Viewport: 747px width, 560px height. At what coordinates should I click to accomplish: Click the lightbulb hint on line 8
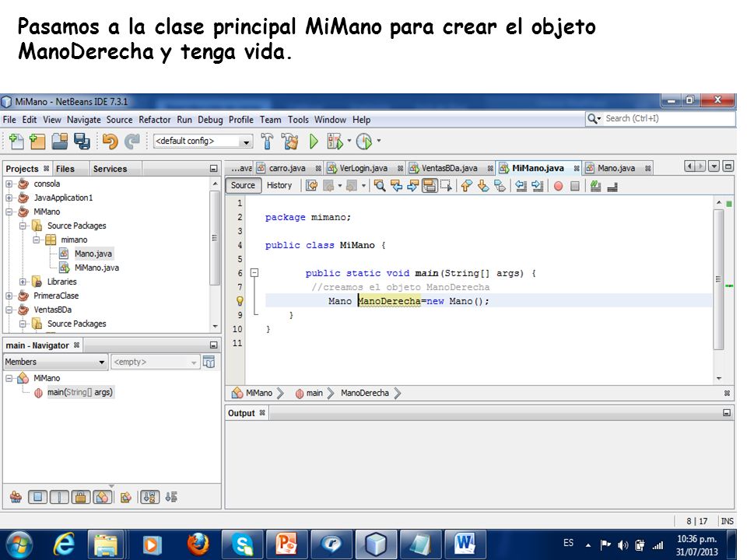pyautogui.click(x=240, y=301)
